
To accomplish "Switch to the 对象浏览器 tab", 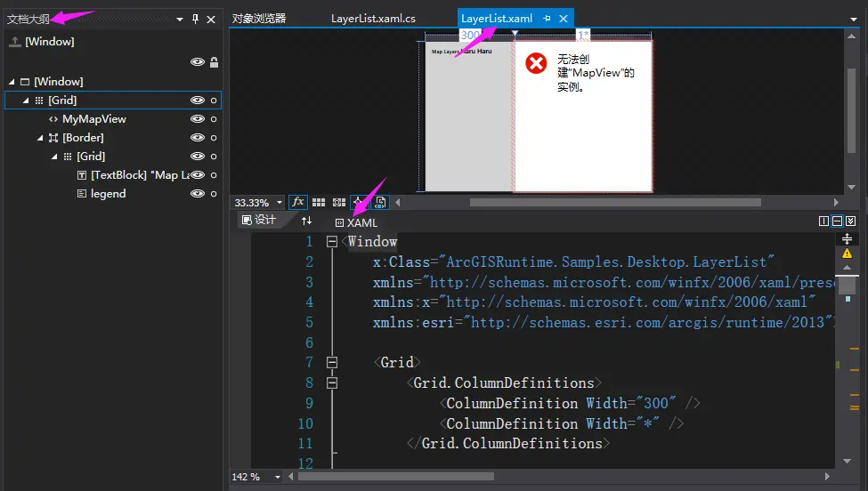I will pyautogui.click(x=259, y=19).
